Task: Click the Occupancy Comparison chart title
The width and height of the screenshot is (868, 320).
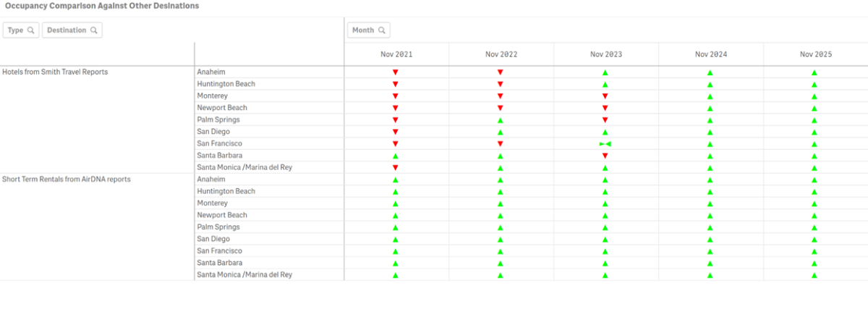Action: pyautogui.click(x=102, y=6)
